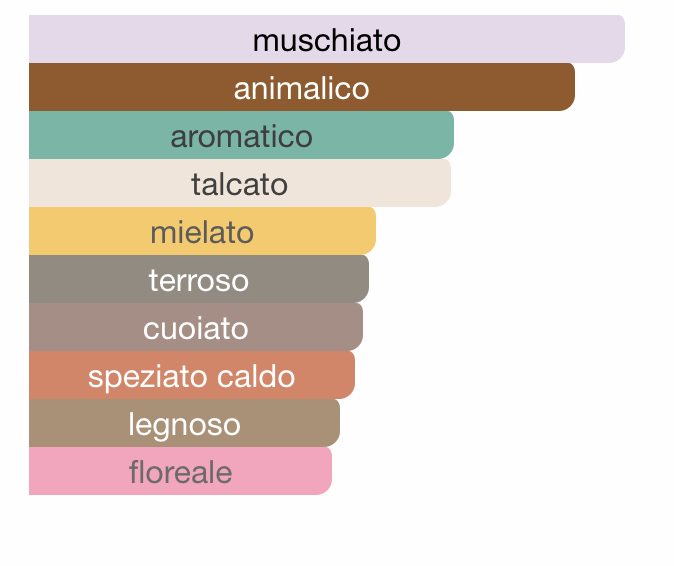Select the animalico bar
The height and width of the screenshot is (566, 674).
click(302, 87)
